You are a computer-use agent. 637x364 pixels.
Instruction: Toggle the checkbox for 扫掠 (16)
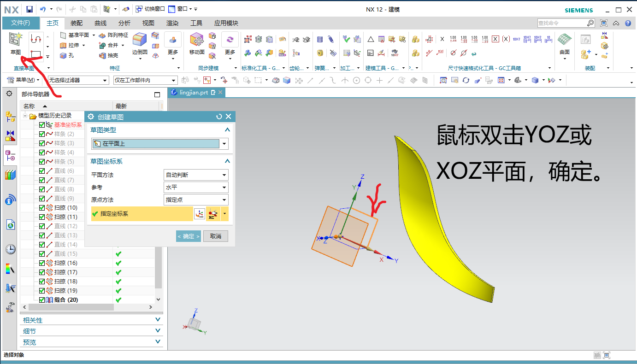(x=42, y=263)
